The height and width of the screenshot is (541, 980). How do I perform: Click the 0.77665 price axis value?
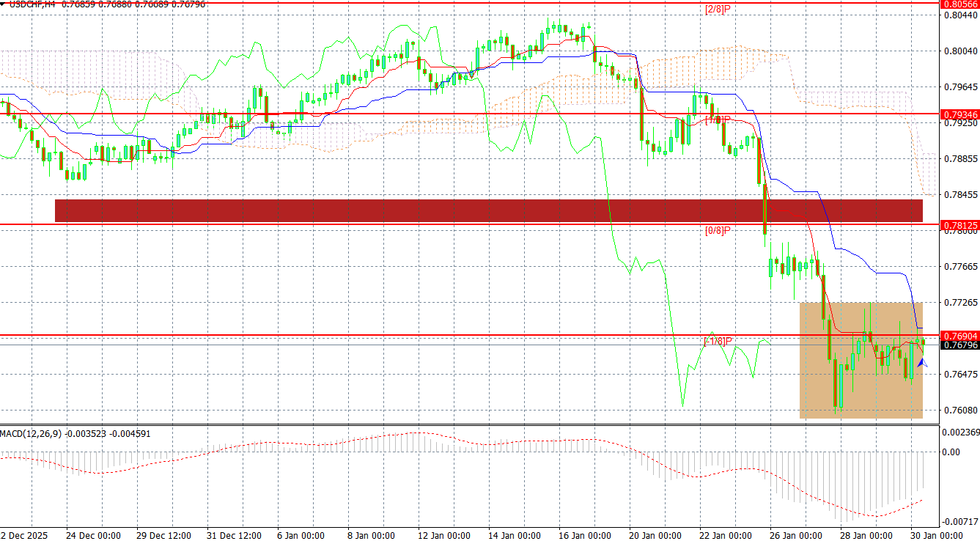(961, 267)
